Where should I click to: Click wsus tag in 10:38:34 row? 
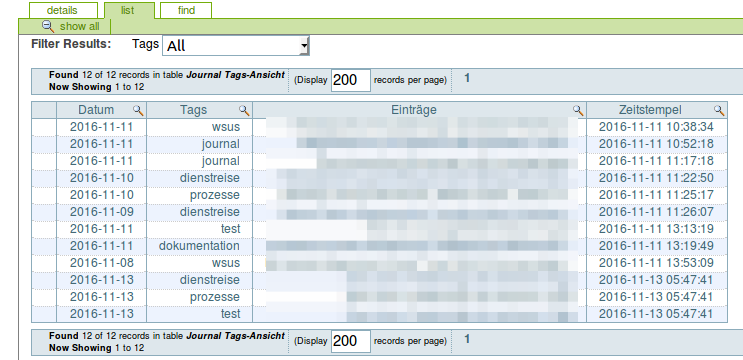point(226,127)
